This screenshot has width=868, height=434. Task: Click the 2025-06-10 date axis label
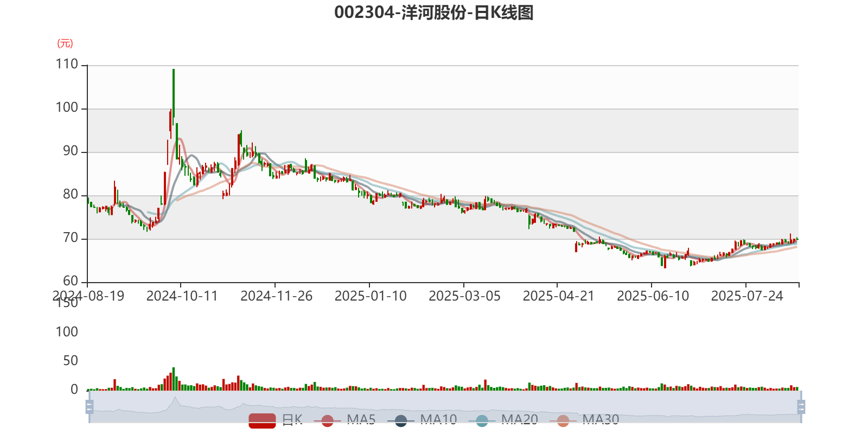click(653, 296)
